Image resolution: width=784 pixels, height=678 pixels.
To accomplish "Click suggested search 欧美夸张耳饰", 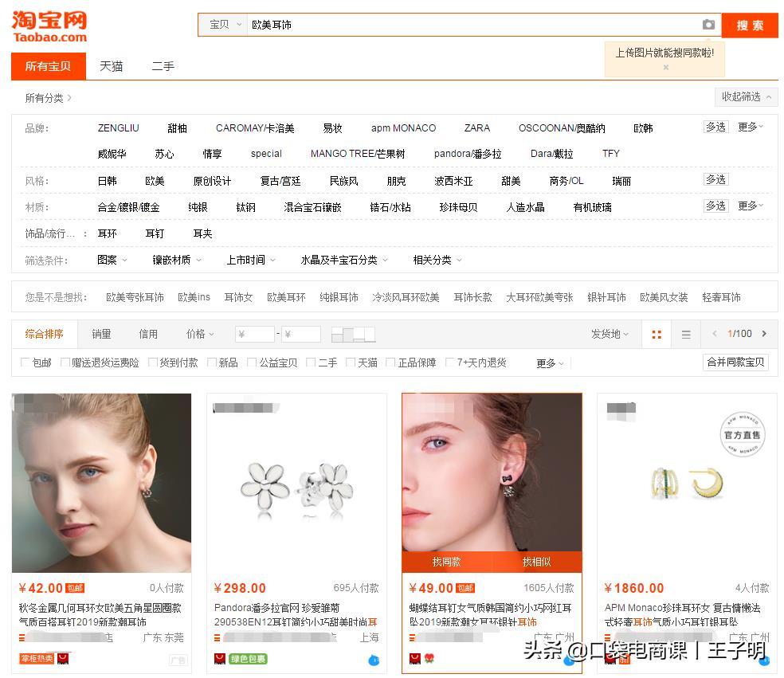I will [135, 297].
